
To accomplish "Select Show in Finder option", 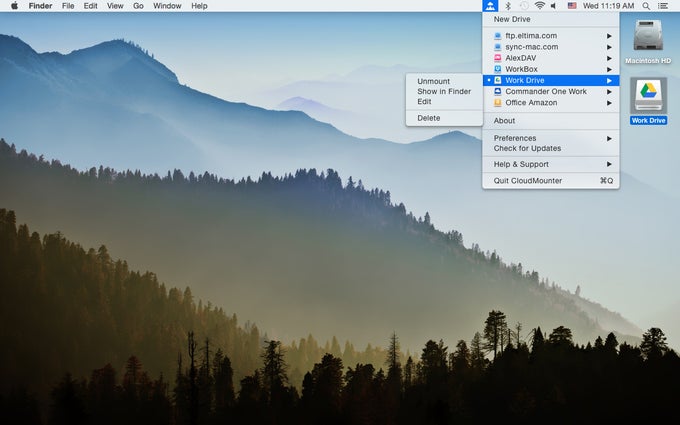I will point(443,91).
